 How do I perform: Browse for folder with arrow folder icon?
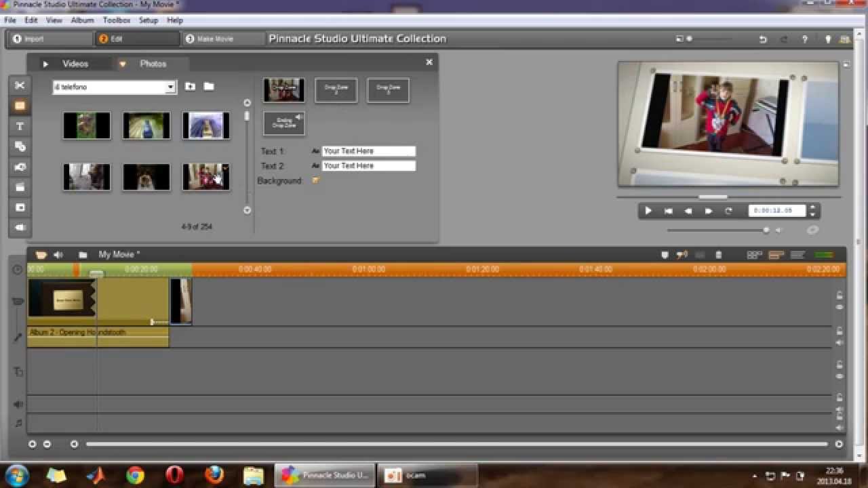coord(190,87)
